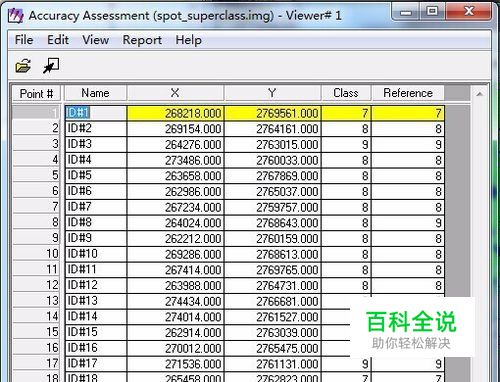The width and height of the screenshot is (500, 382).
Task: Click Y value 2764161.000
Action: click(x=273, y=129)
